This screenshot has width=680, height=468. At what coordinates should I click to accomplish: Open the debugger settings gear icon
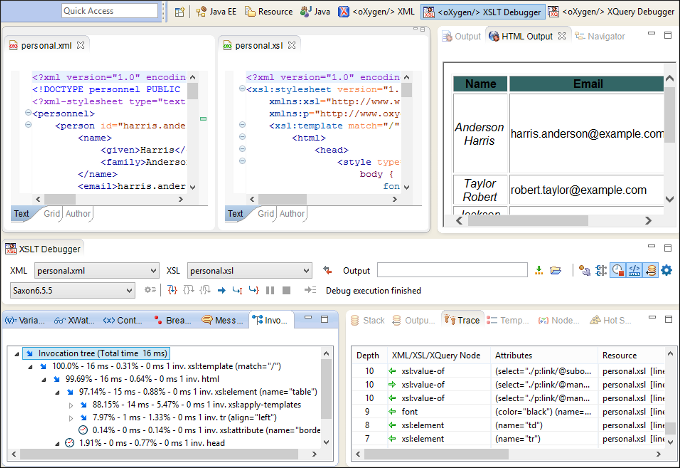click(667, 270)
